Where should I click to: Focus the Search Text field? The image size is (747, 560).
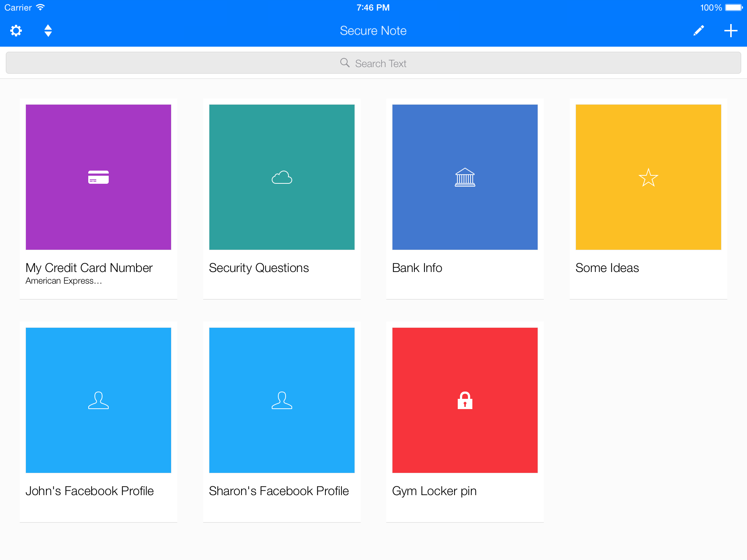point(373,63)
